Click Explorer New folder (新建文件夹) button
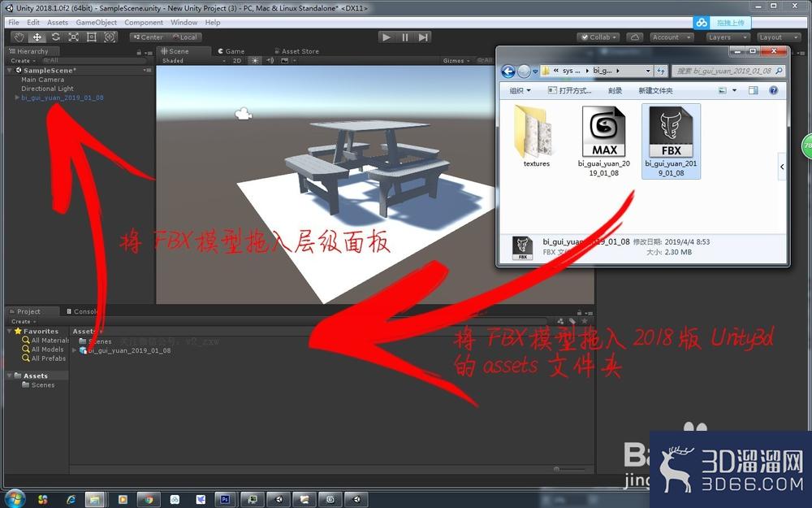Image resolution: width=812 pixels, height=508 pixels. click(655, 91)
